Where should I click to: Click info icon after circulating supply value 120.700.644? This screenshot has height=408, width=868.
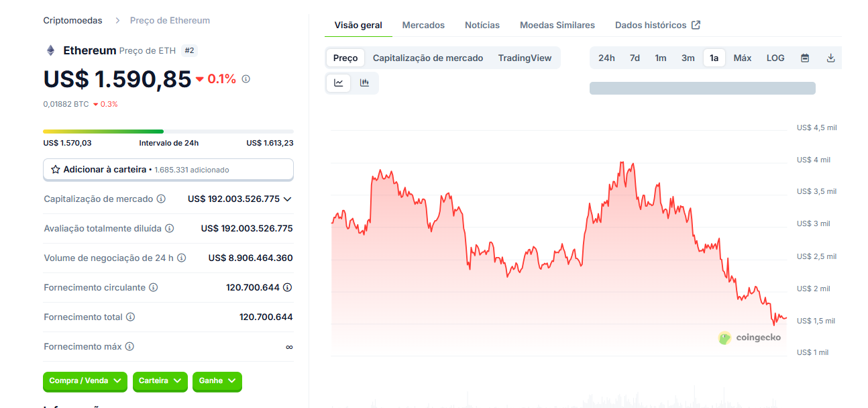click(x=287, y=288)
